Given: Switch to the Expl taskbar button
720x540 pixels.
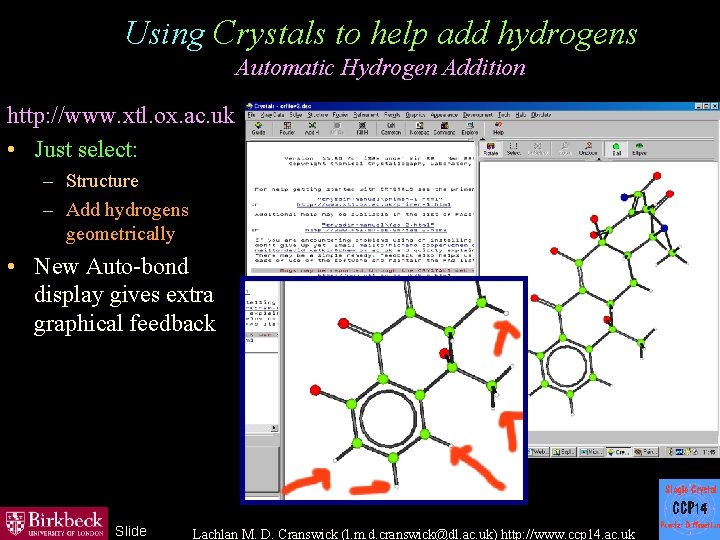Looking at the screenshot, I should [x=563, y=452].
